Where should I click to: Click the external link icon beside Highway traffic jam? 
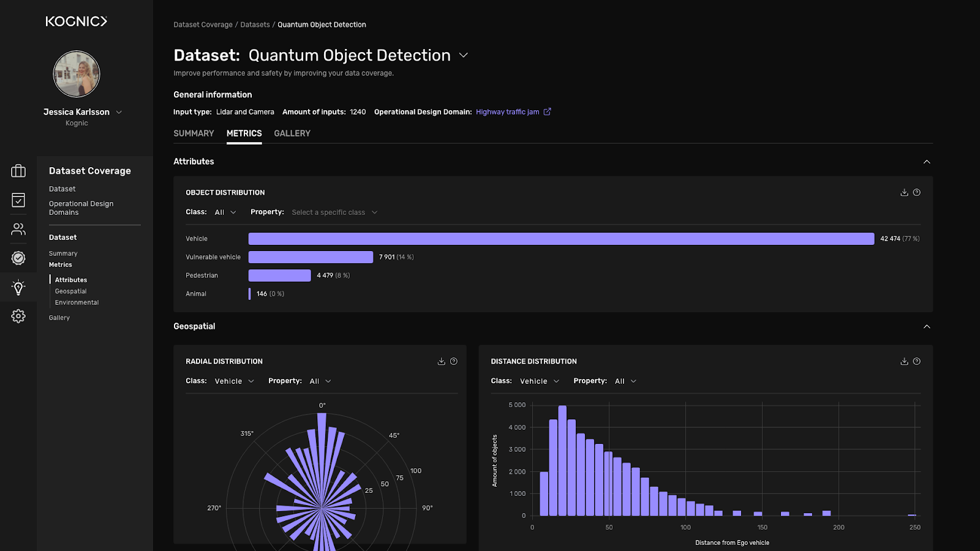click(548, 111)
